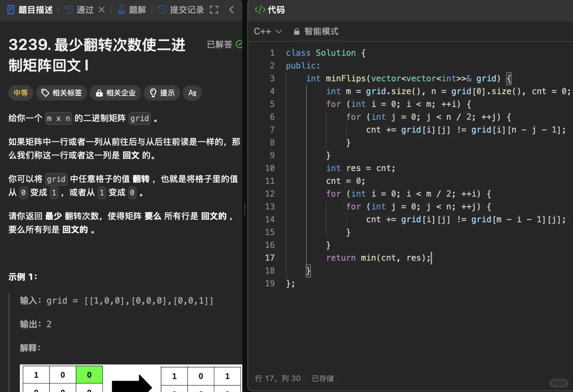Screen dimensions: 573x392
Task: Click the public: line in the editor
Action: coord(303,66)
